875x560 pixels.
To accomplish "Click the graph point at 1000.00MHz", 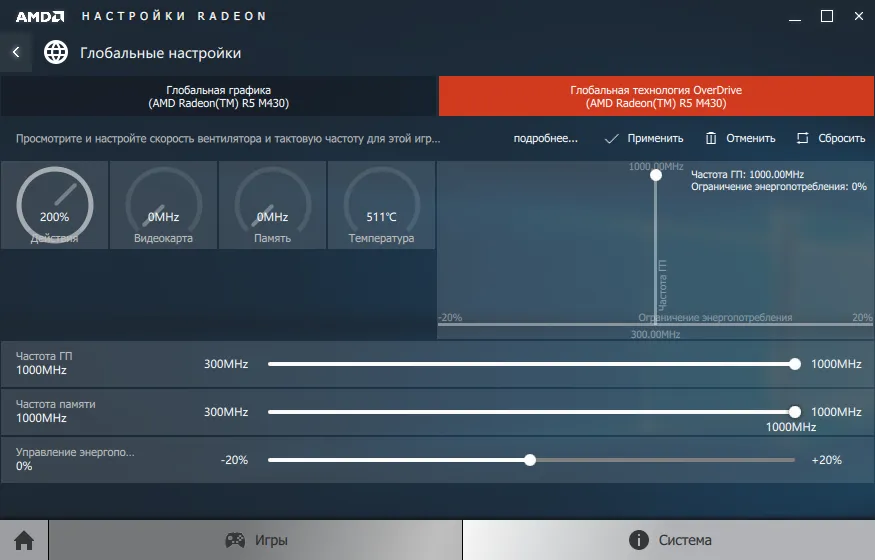I will click(656, 175).
